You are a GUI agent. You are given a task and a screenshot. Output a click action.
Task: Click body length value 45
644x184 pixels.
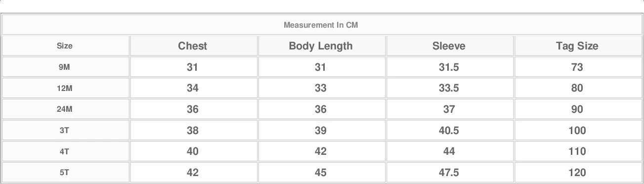[321, 173]
